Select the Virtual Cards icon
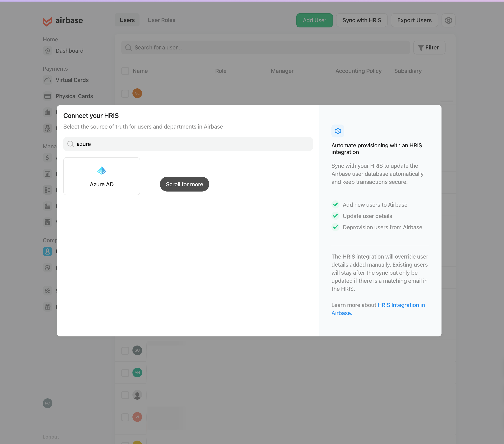This screenshot has height=444, width=504. pos(48,80)
